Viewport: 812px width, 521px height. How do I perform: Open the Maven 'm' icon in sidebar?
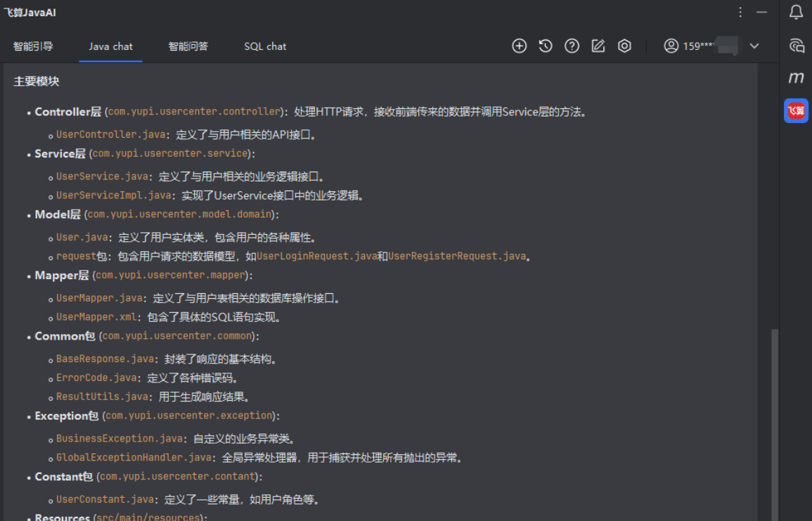796,77
